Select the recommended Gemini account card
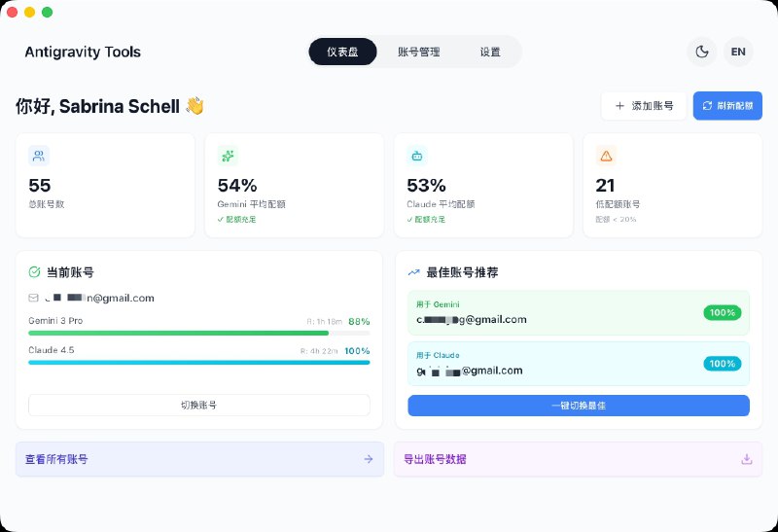 coord(579,313)
